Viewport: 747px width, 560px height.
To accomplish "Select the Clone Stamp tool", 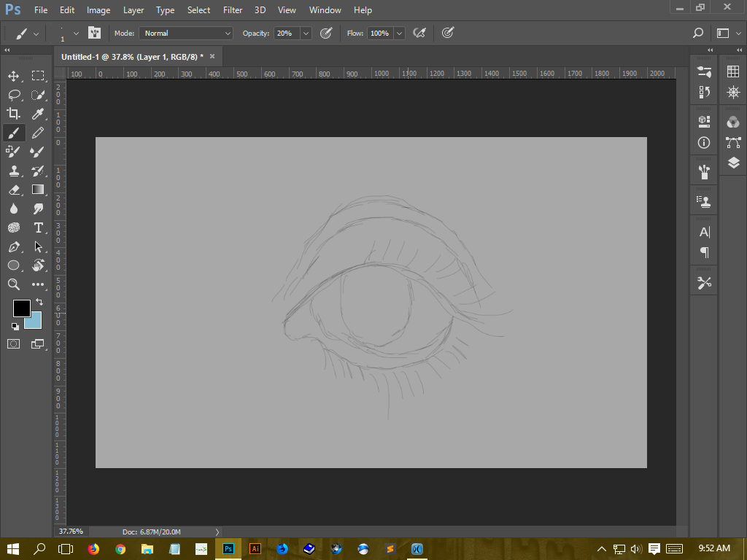I will coord(13,171).
